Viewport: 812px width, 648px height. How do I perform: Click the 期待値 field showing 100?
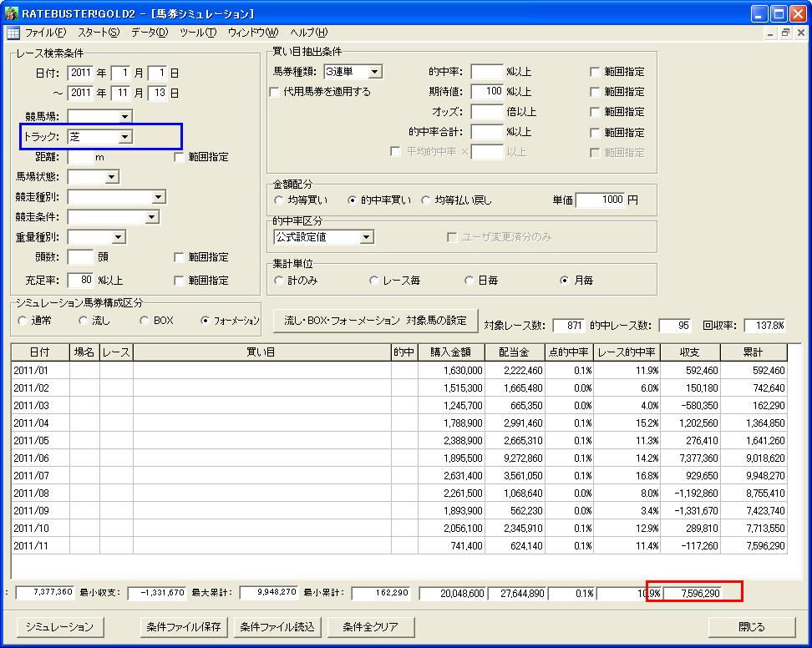click(487, 92)
